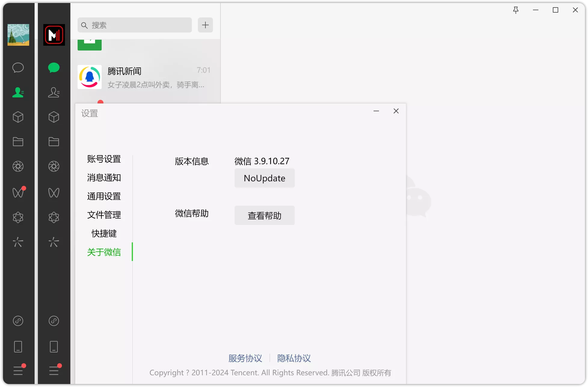Viewport: 588px width, 387px height.
Task: Open Chats on the second account column
Action: [54, 68]
